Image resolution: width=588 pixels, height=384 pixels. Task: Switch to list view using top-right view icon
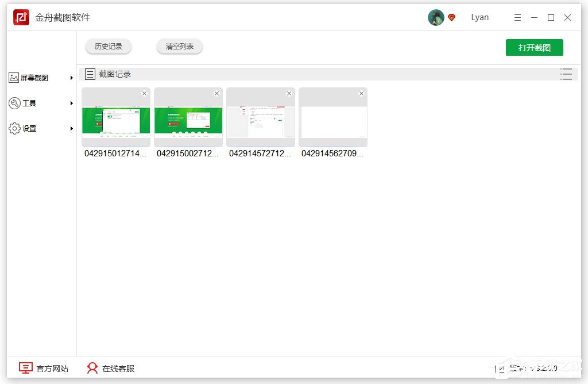(566, 74)
